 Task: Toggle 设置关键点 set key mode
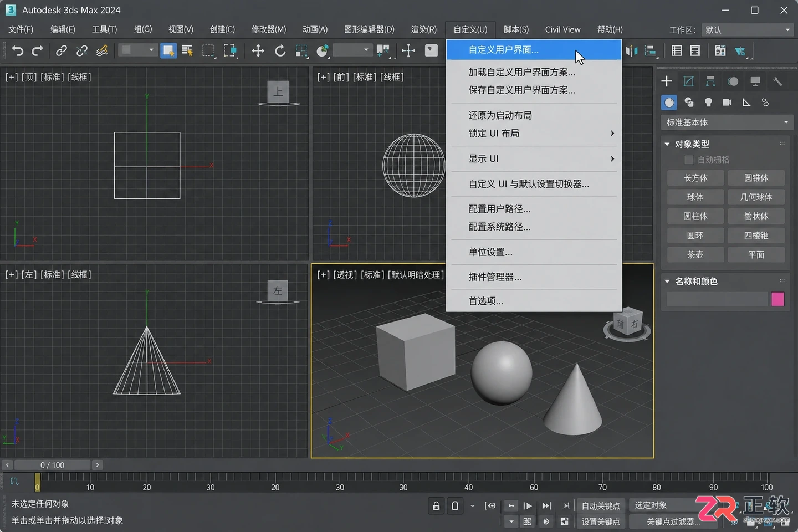(x=601, y=521)
